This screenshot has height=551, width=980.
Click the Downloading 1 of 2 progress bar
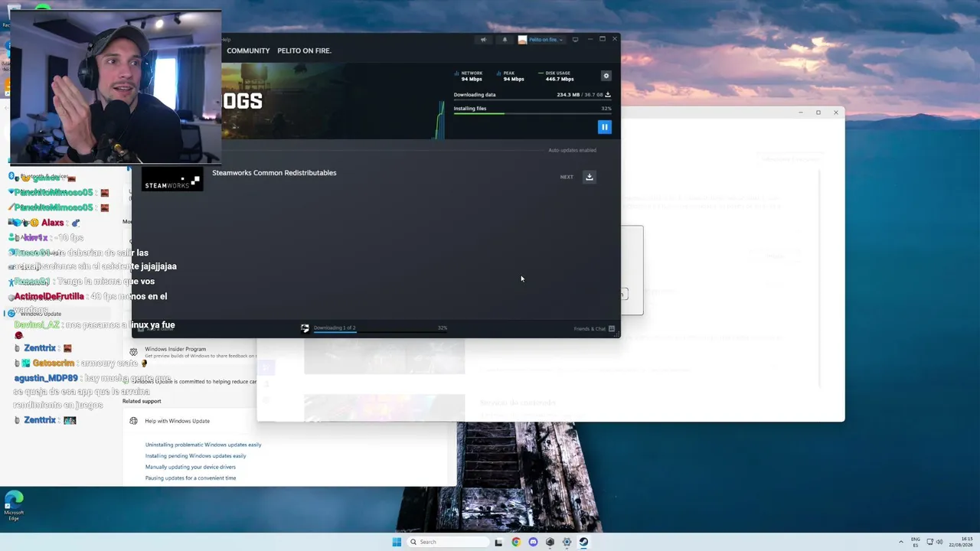pos(380,332)
